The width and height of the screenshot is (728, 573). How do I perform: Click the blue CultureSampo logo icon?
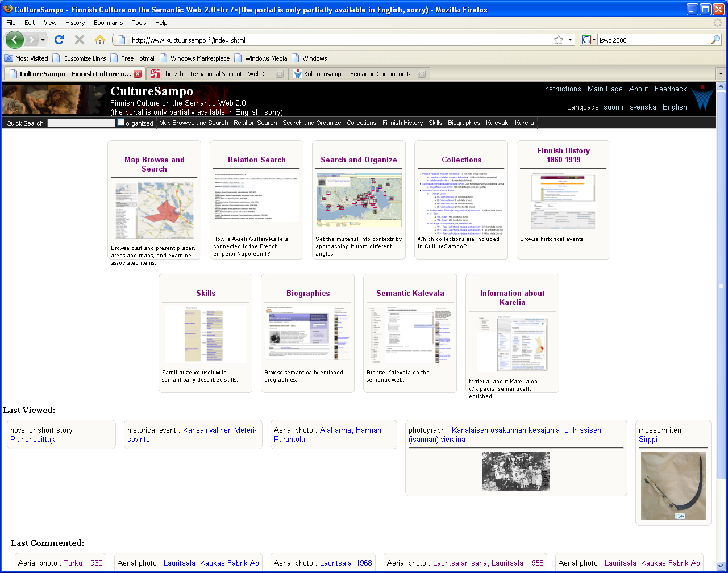(703, 98)
